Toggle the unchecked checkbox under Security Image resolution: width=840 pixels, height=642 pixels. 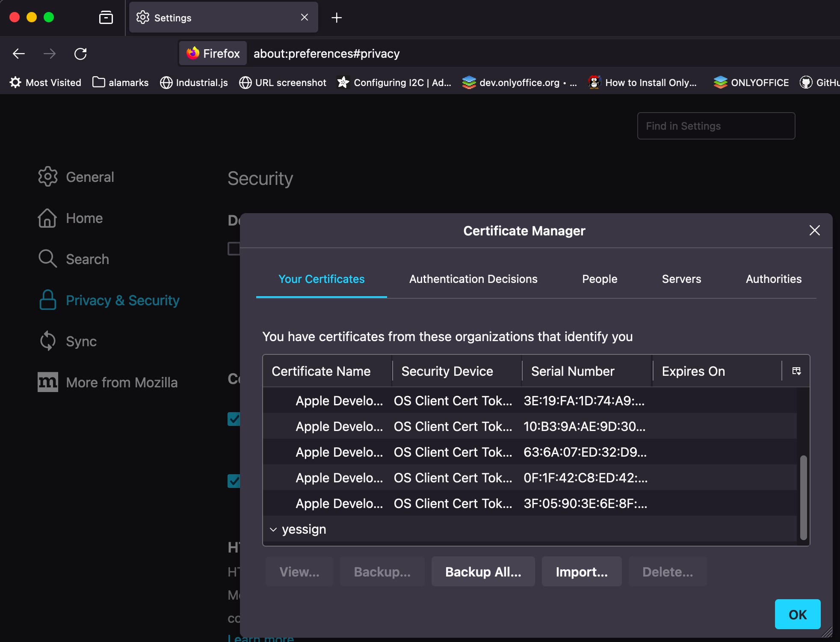click(234, 249)
